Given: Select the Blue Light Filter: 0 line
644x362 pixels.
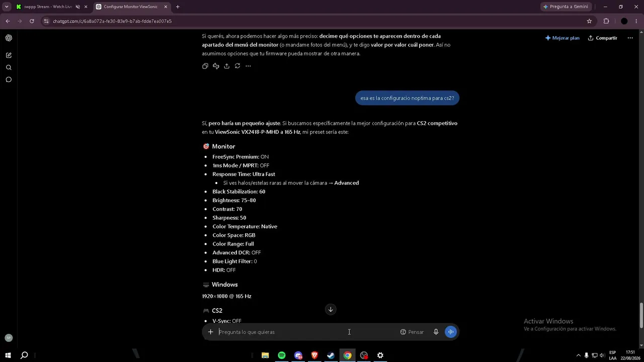Looking at the screenshot, I should coord(234,261).
